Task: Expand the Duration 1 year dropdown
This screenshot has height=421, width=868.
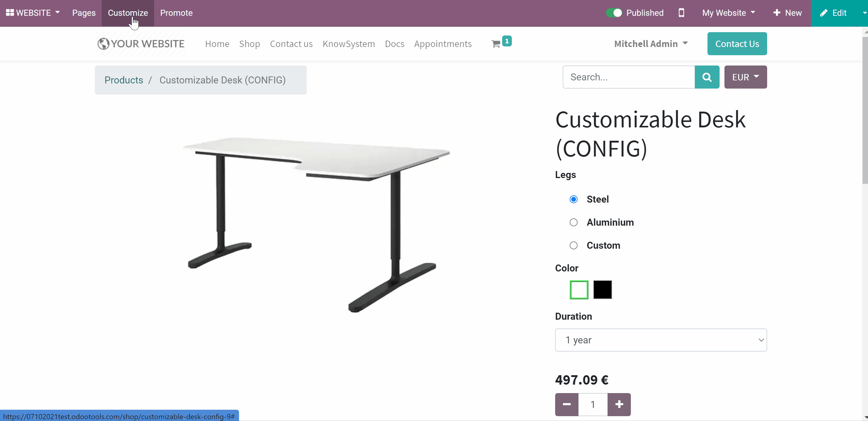Action: click(x=661, y=340)
